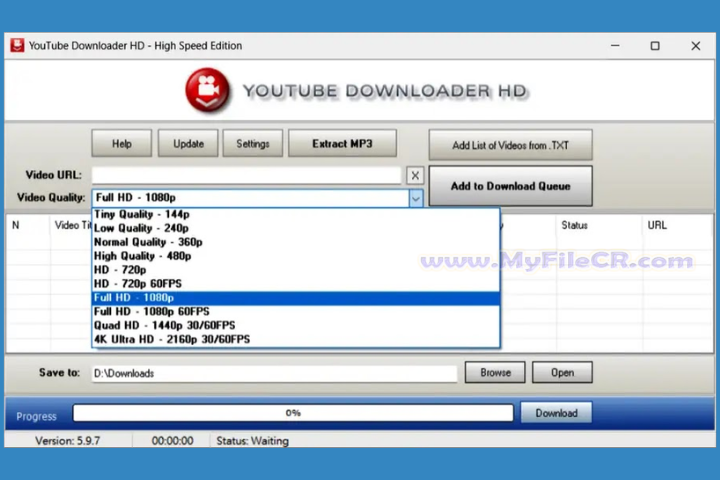Click the Save to: label

[59, 373]
